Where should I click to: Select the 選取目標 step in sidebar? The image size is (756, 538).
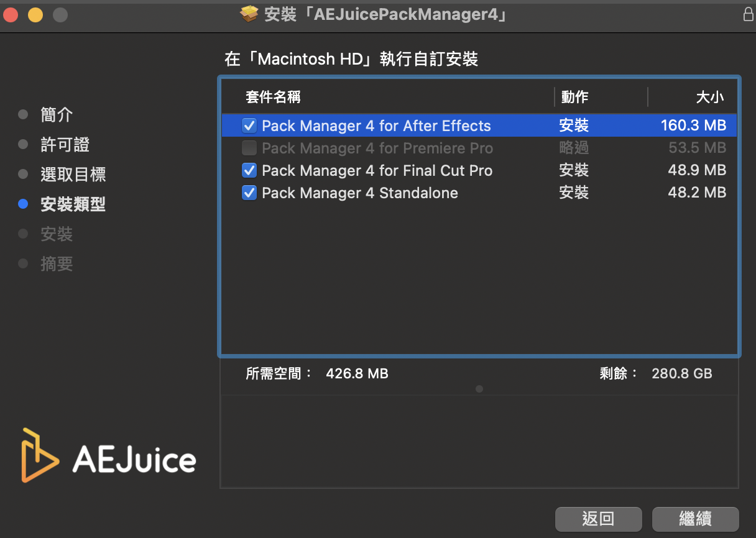point(73,174)
